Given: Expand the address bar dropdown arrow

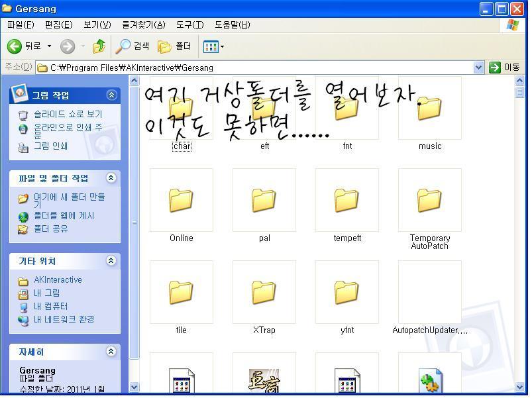Looking at the screenshot, I should (x=478, y=68).
